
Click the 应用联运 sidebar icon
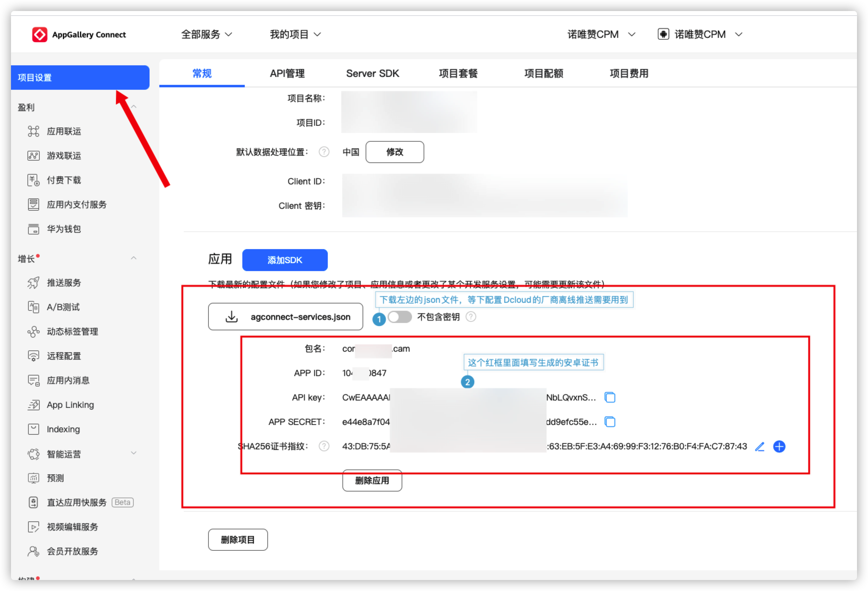[x=33, y=131]
